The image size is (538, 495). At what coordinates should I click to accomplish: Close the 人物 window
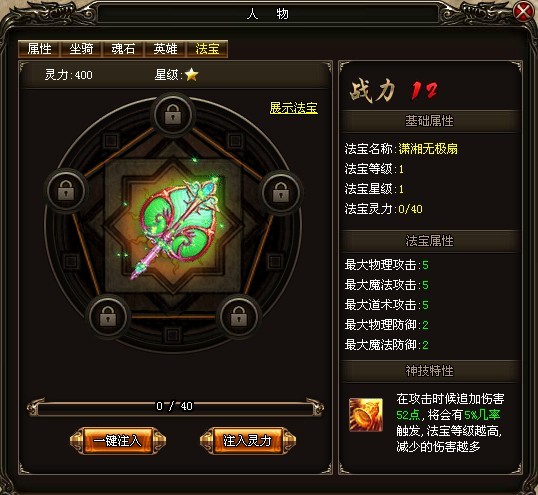coord(523,12)
